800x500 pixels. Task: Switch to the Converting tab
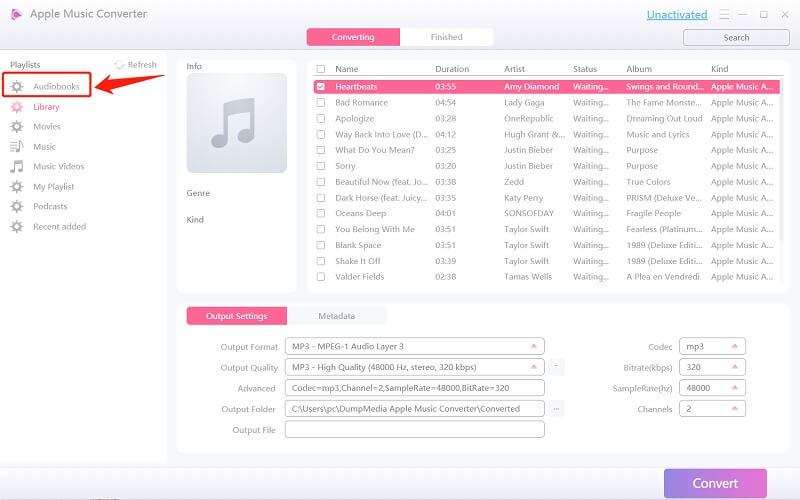[353, 37]
